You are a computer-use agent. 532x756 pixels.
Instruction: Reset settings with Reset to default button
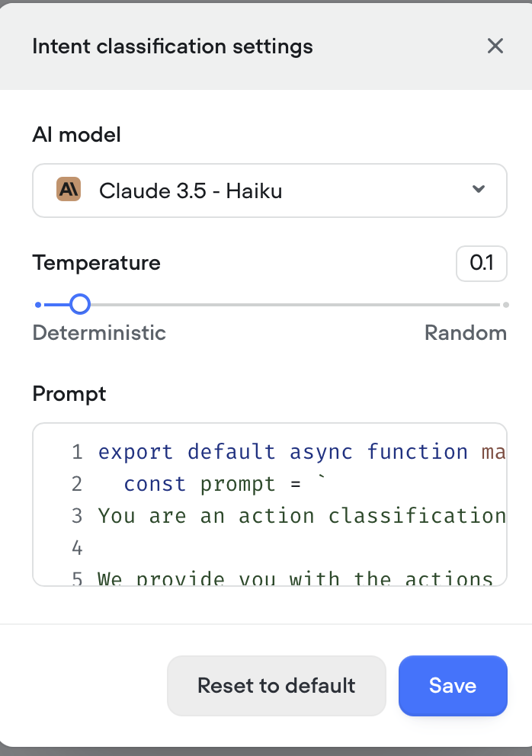(277, 686)
